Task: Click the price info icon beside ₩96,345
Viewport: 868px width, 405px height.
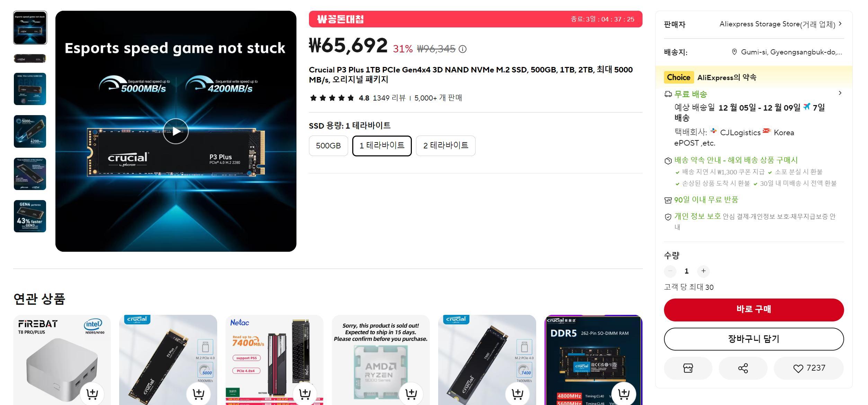Action: (x=462, y=49)
